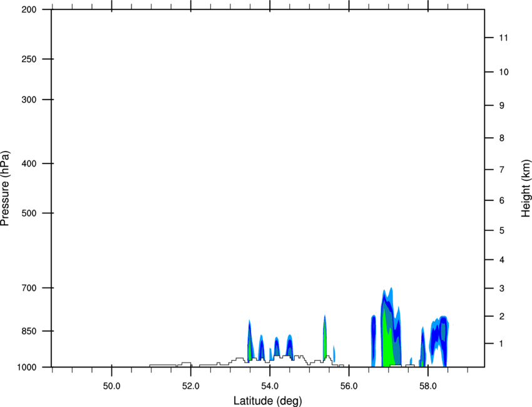Click the Pressure (hPa) axis title
This screenshot has width=532, height=407.
[5, 188]
